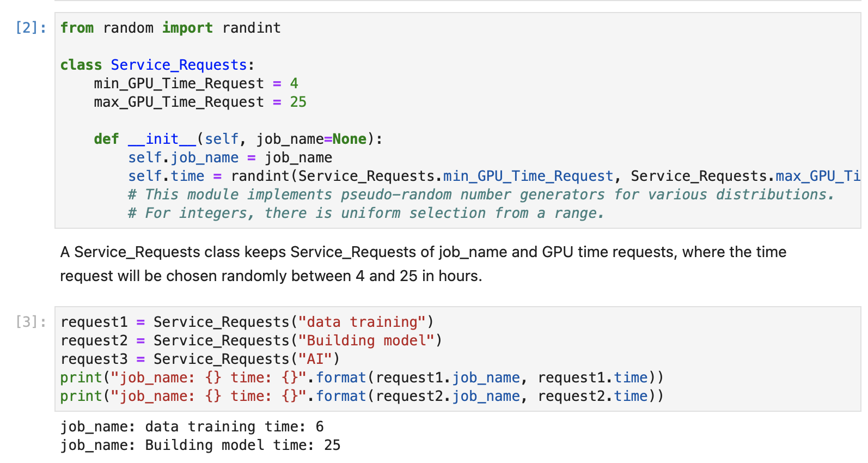Click the 'min_GPU_Time_Request = 4' line
Screen dimensions: 868x463
(196, 83)
